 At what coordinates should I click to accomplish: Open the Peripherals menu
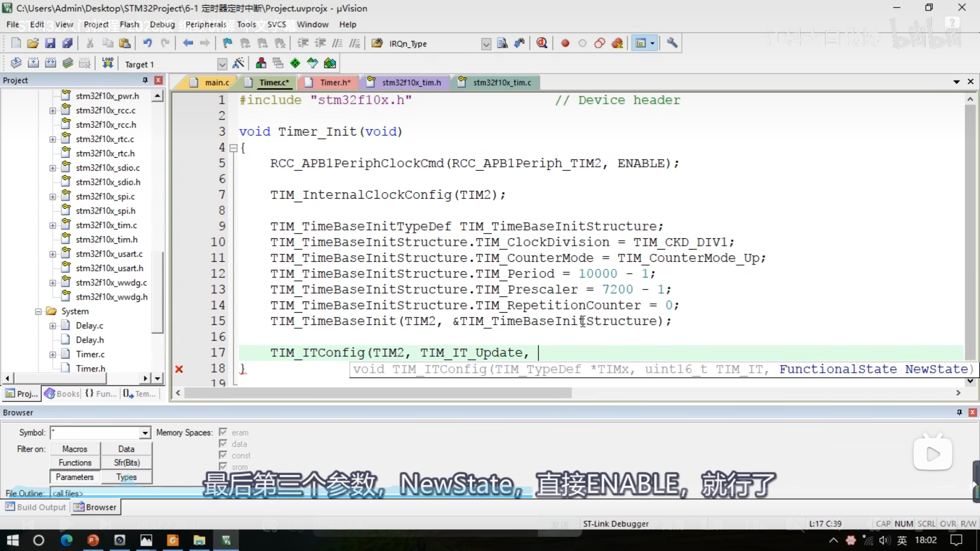pos(206,24)
